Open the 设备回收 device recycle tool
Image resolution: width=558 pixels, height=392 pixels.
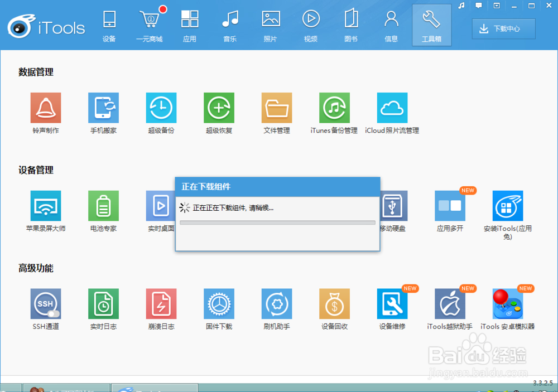(x=334, y=304)
